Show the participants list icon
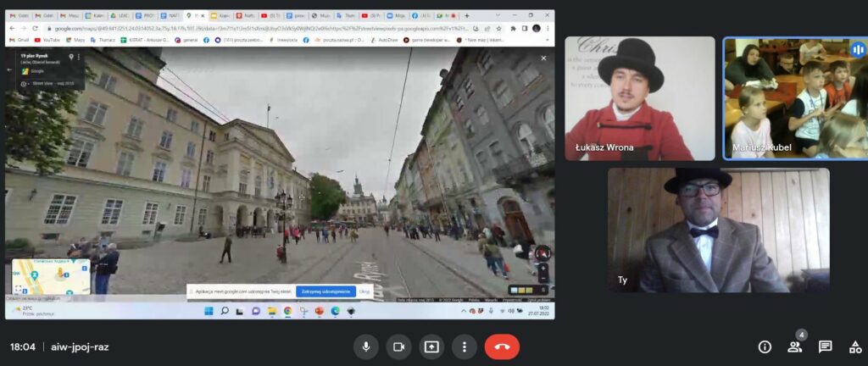This screenshot has height=366, width=868. [795, 347]
